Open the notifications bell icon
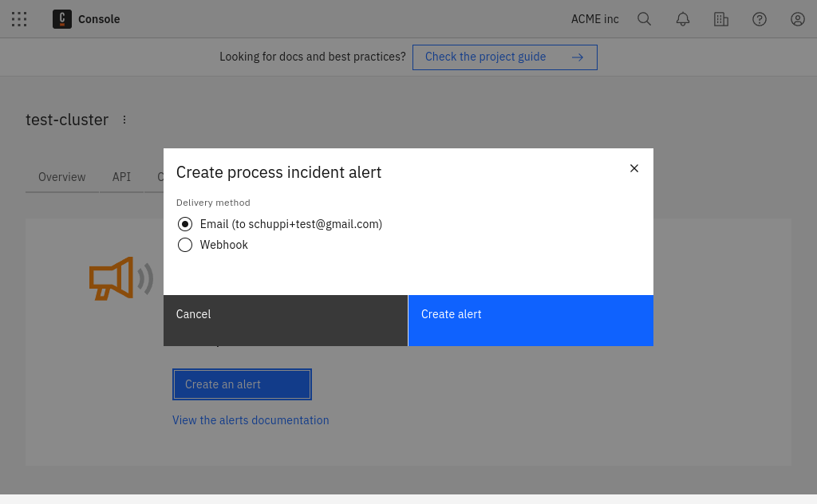The image size is (817, 504). tap(683, 19)
